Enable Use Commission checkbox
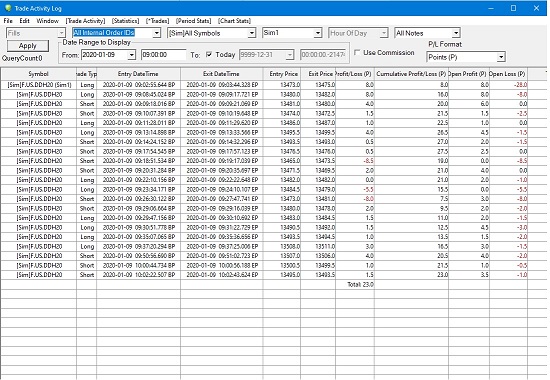Viewport: 550px width, 380px height. click(x=357, y=53)
